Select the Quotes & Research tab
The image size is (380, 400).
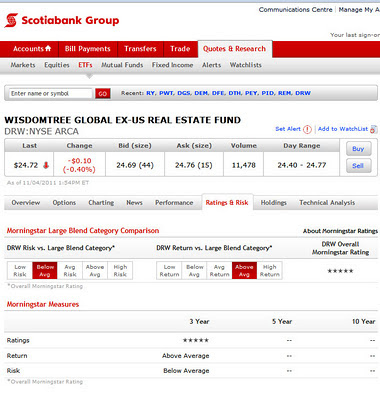click(x=235, y=49)
